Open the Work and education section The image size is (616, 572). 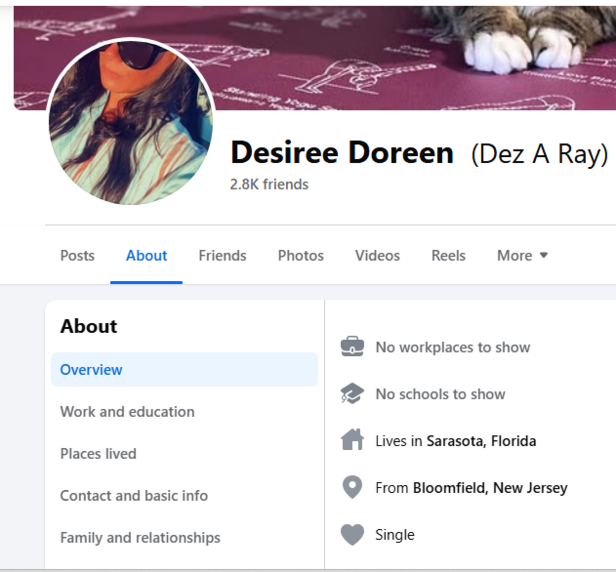(127, 411)
